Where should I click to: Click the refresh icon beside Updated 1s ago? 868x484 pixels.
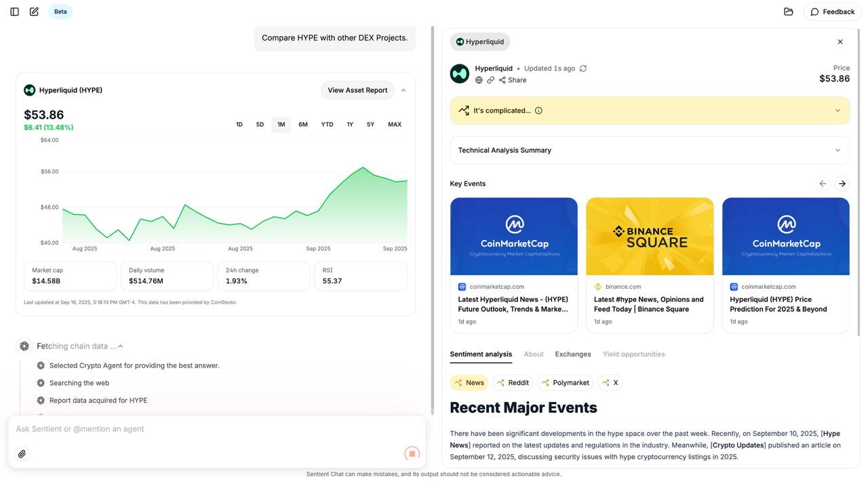click(583, 68)
